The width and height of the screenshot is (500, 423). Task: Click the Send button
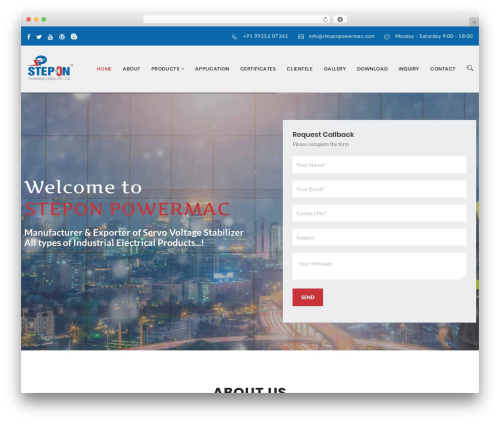(x=307, y=297)
